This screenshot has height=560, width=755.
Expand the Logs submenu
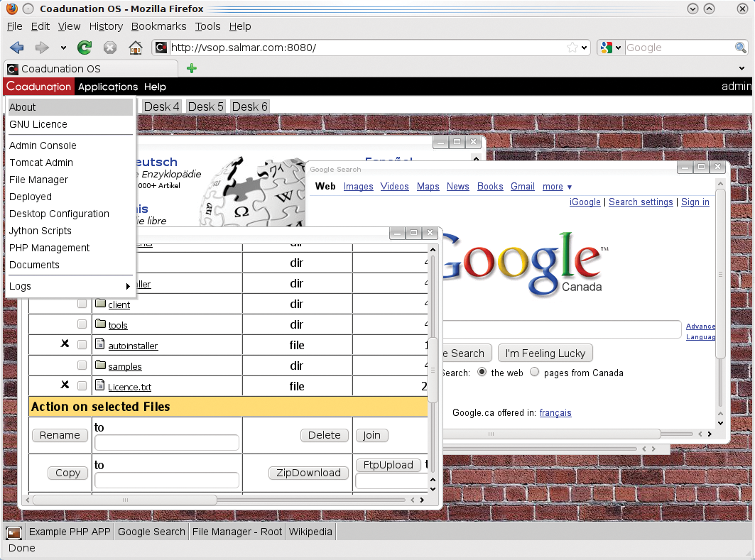tap(70, 286)
